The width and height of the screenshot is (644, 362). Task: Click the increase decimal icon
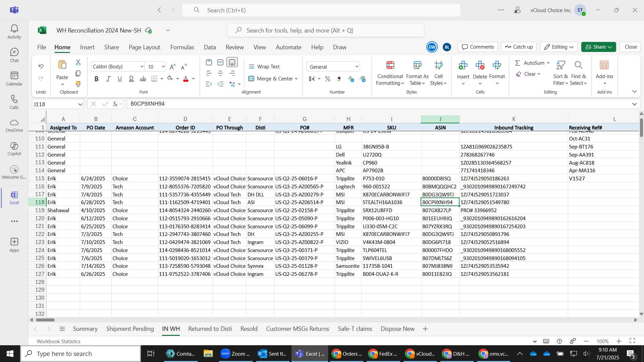(351, 79)
